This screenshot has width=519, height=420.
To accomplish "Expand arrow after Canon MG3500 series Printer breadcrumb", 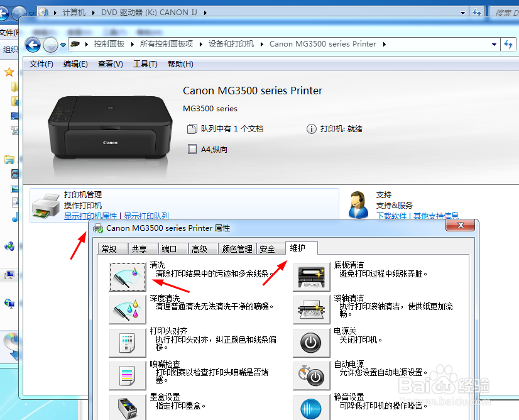I will point(384,45).
